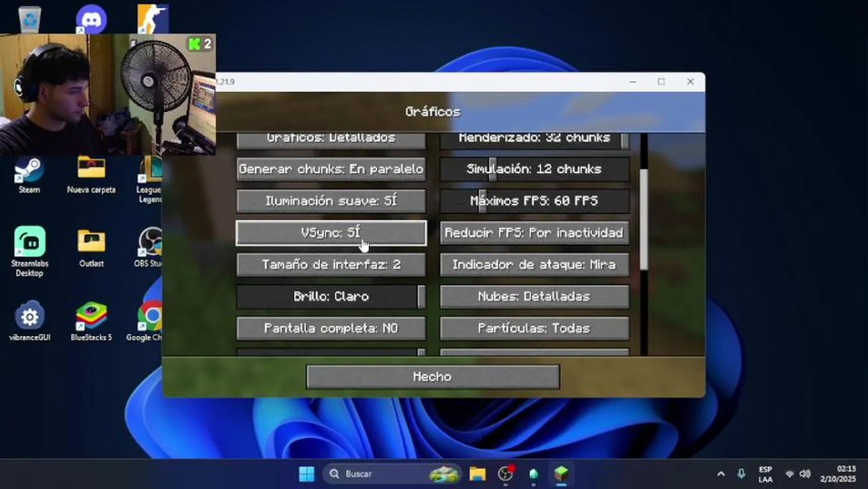Image resolution: width=868 pixels, height=489 pixels.
Task: Toggle the VSync: SÍ option
Action: (x=331, y=233)
